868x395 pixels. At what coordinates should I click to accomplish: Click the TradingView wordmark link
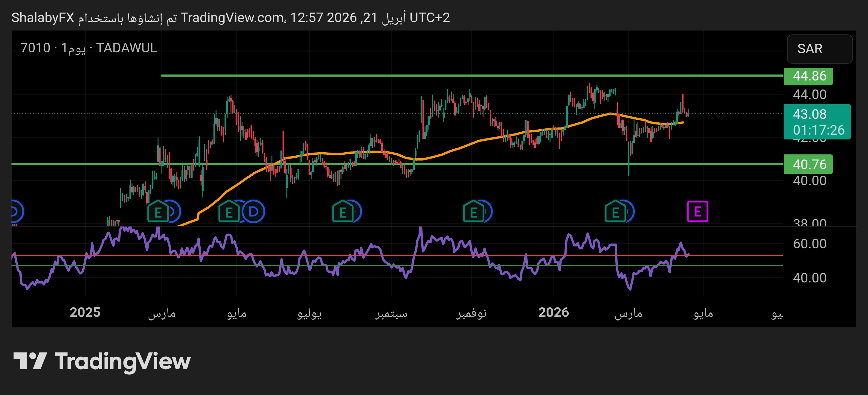[x=123, y=361]
